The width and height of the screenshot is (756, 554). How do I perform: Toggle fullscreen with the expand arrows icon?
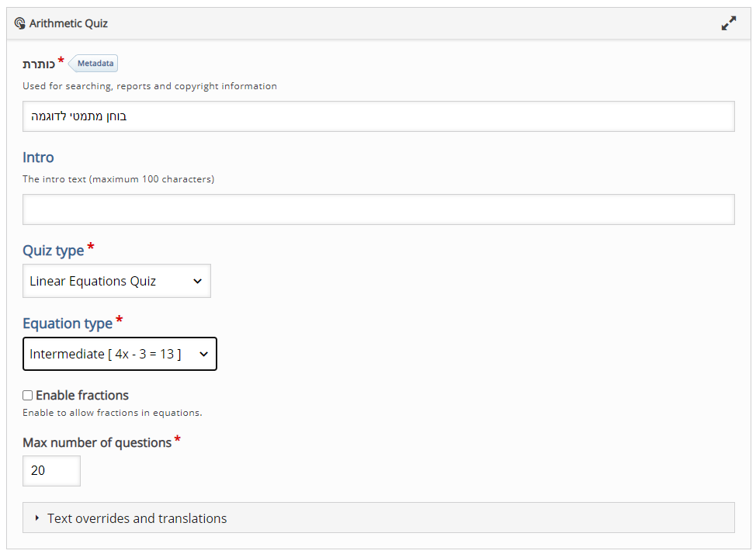728,23
